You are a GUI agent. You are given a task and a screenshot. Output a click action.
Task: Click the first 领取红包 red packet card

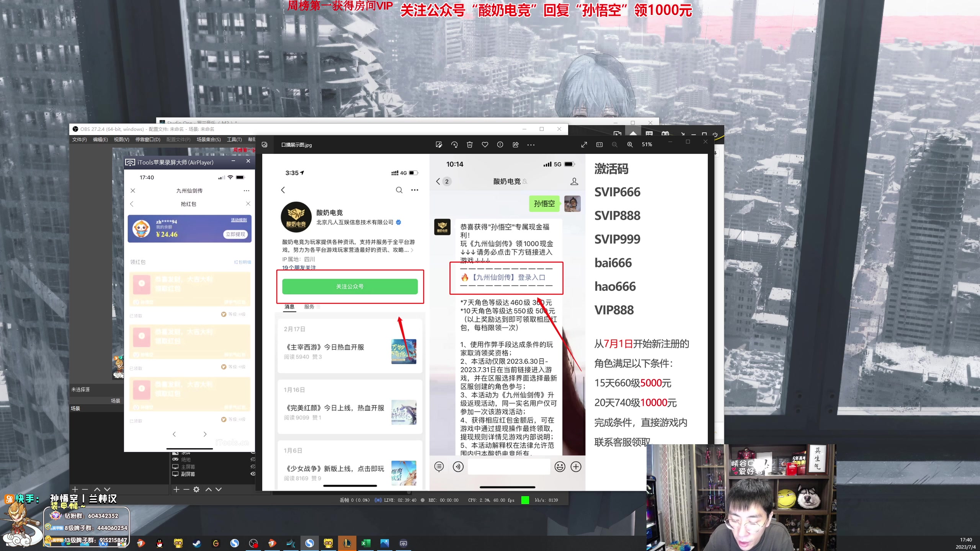(190, 289)
